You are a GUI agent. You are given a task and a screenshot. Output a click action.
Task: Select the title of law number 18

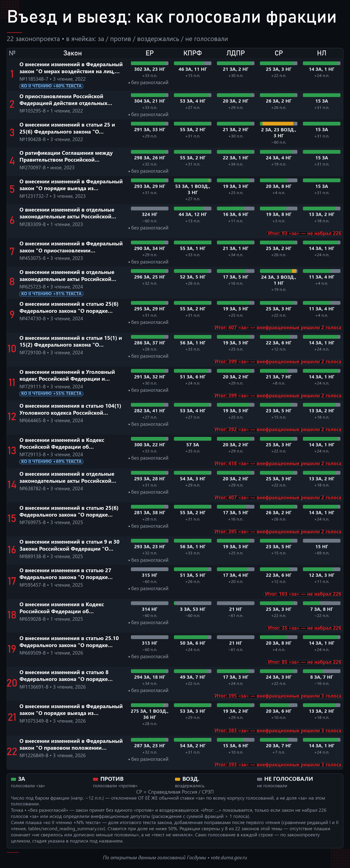[62, 608]
